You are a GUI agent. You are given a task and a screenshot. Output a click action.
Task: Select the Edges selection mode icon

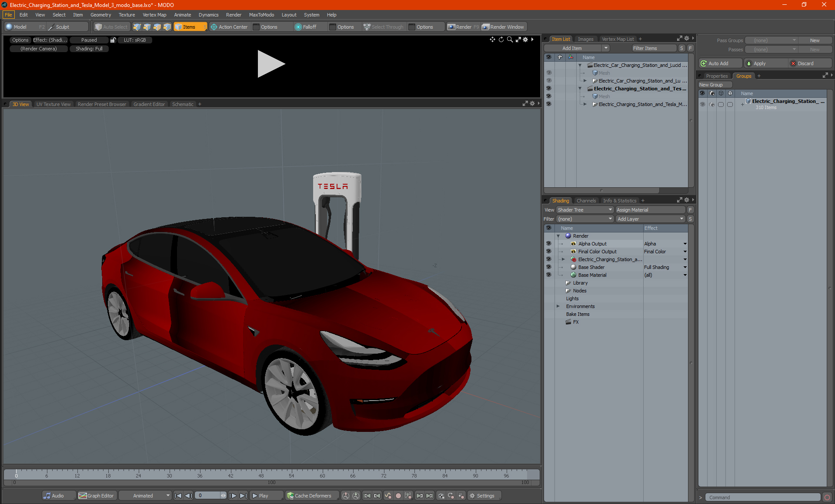click(x=147, y=27)
